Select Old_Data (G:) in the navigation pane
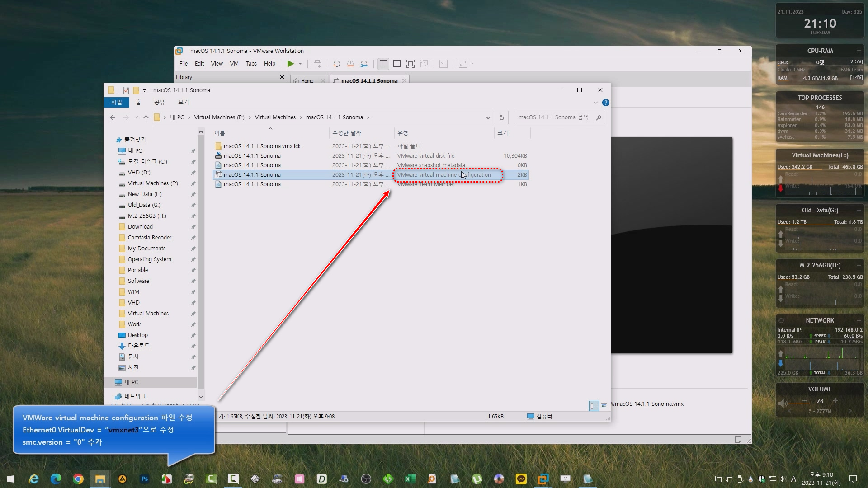This screenshot has width=868, height=488. (144, 205)
